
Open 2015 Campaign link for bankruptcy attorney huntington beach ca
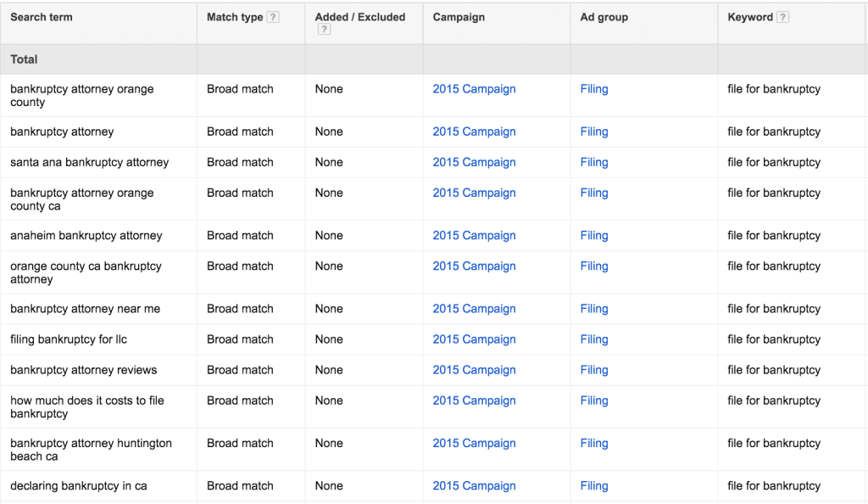coord(474,443)
